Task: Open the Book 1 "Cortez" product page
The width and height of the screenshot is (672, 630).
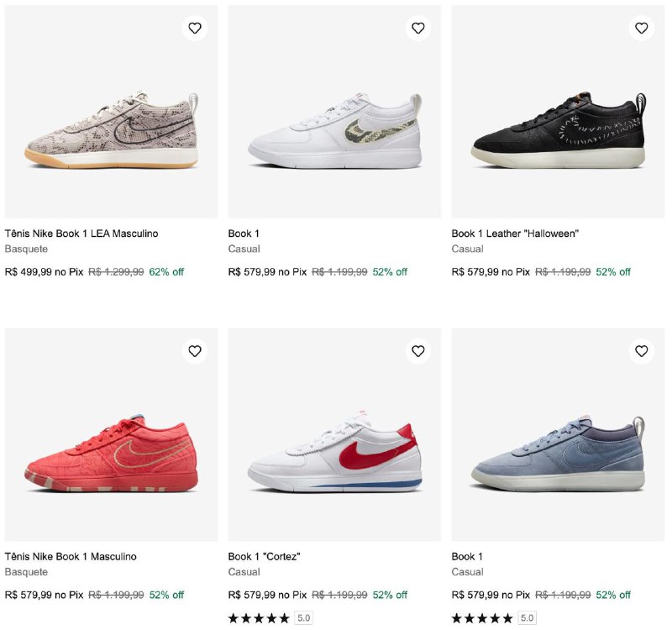Action: click(x=267, y=555)
